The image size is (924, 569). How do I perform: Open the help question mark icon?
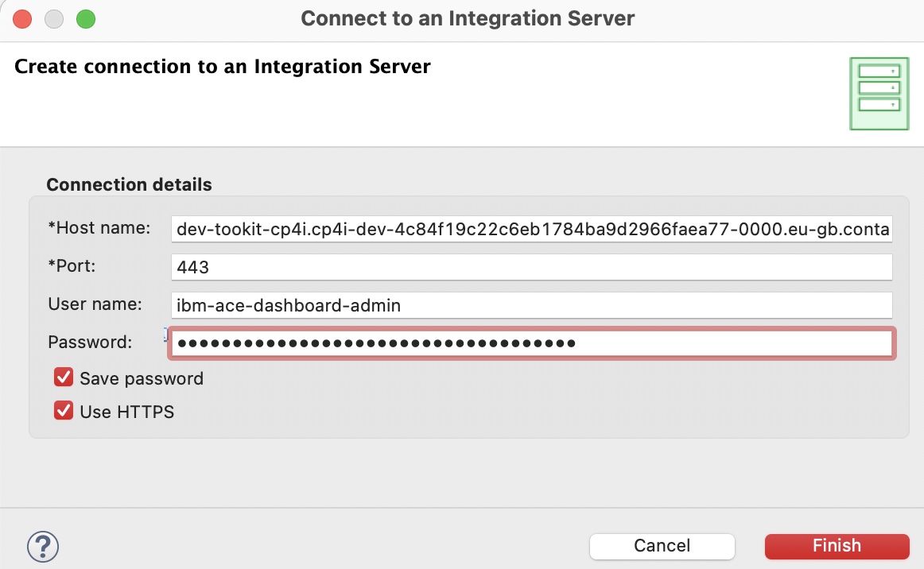[x=43, y=547]
